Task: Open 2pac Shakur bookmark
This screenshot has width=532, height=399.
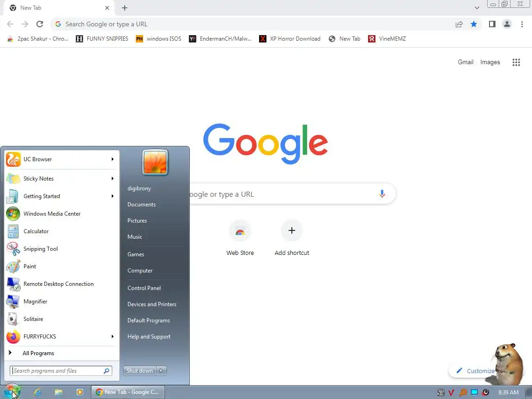Action: (x=38, y=39)
